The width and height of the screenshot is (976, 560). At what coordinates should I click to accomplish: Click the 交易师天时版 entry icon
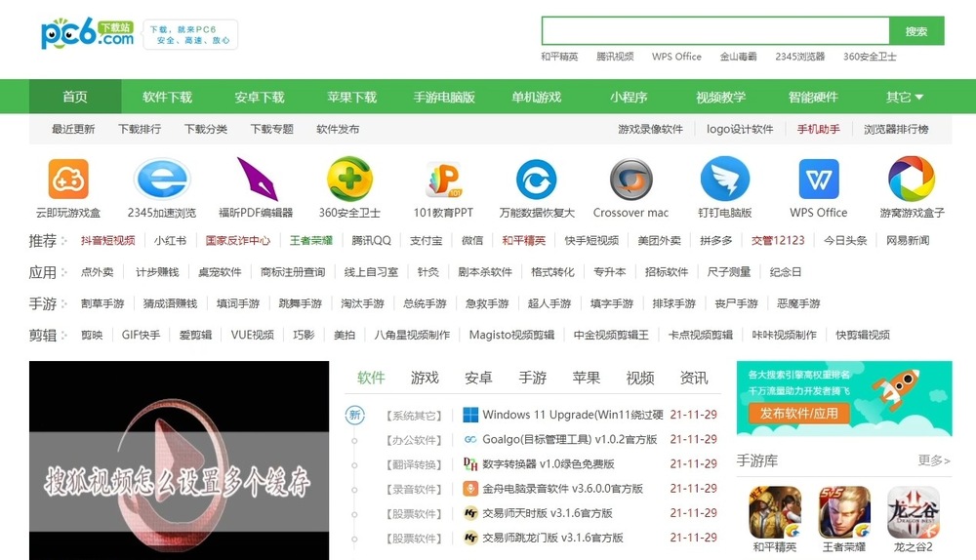470,513
